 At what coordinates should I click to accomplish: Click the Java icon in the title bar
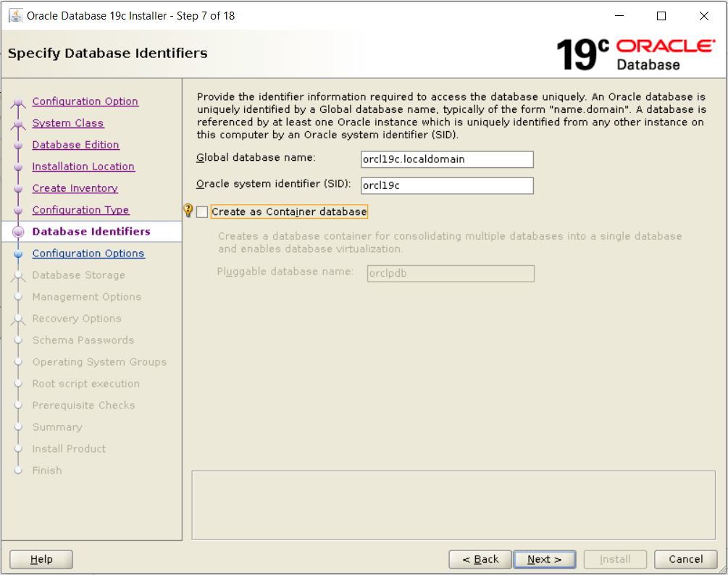(x=15, y=16)
